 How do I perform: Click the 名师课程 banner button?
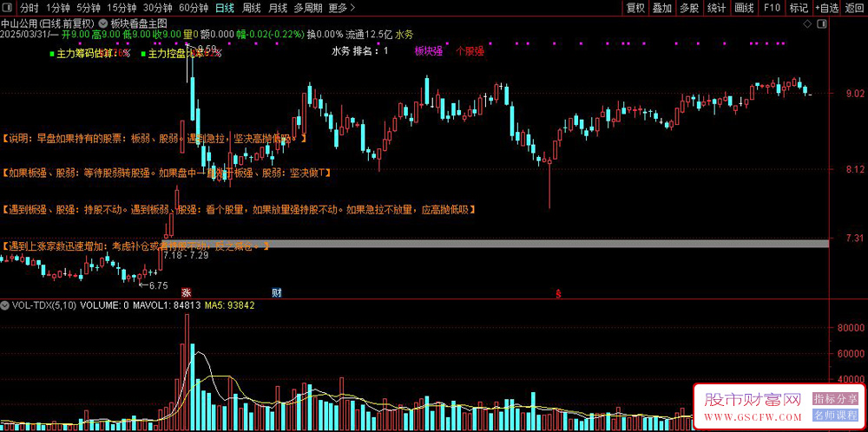click(x=835, y=416)
